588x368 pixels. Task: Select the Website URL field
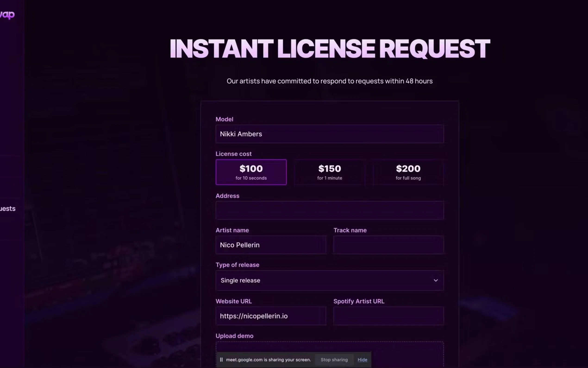pyautogui.click(x=271, y=316)
